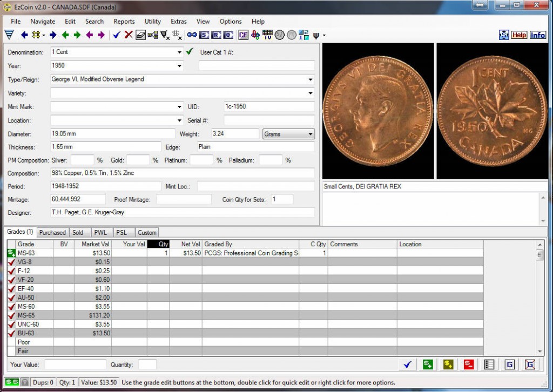Expand the Type/Reign dropdown list
The width and height of the screenshot is (553, 392).
point(311,79)
